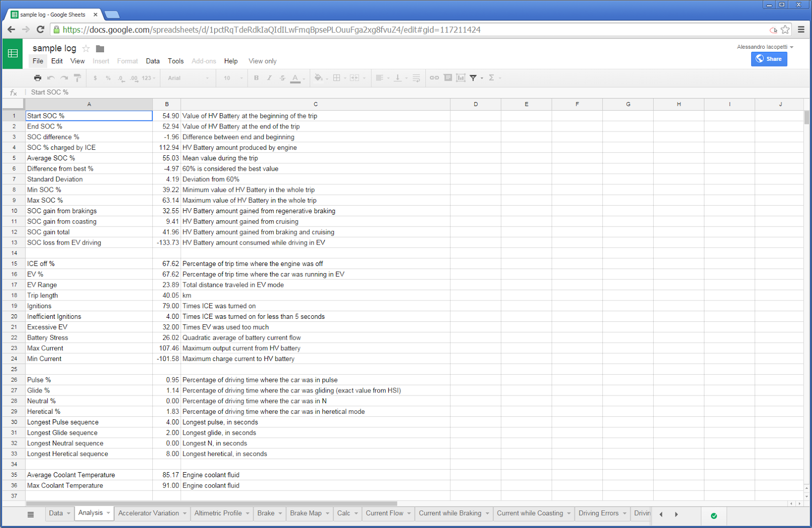The width and height of the screenshot is (812, 528).
Task: Open the Arial font dropdown
Action: click(188, 78)
